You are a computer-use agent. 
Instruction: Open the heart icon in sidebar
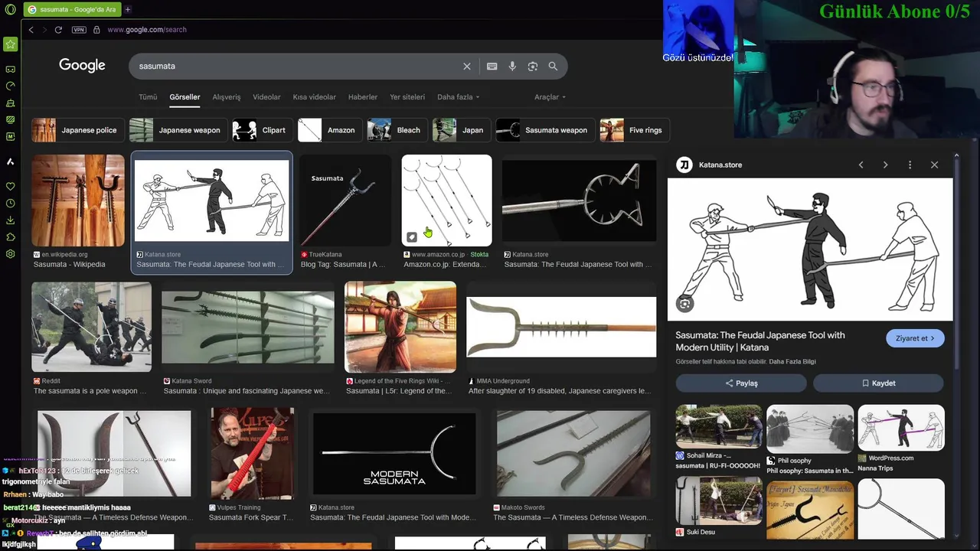coord(10,187)
